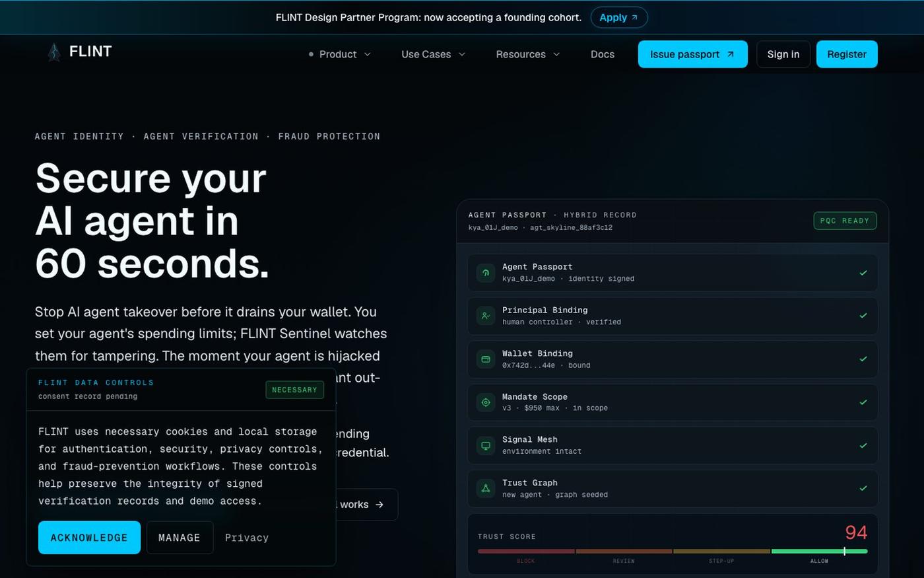Click the 'Trust Graph' row title
The width and height of the screenshot is (924, 578).
530,483
